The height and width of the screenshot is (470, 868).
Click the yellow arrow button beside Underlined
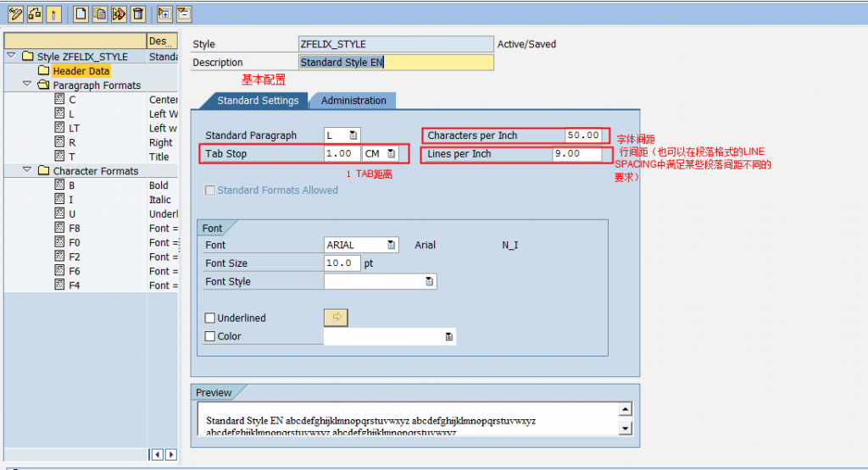click(336, 318)
